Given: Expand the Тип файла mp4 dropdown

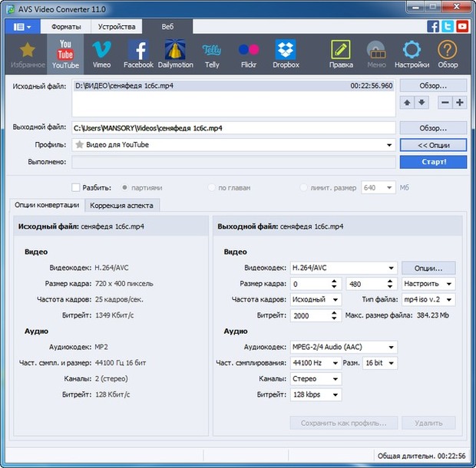Looking at the screenshot, I should tap(449, 299).
